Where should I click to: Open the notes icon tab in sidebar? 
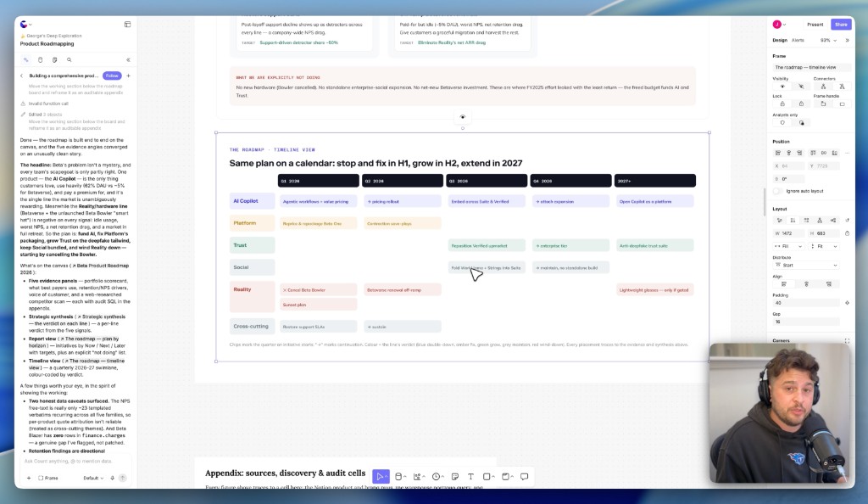(x=55, y=59)
